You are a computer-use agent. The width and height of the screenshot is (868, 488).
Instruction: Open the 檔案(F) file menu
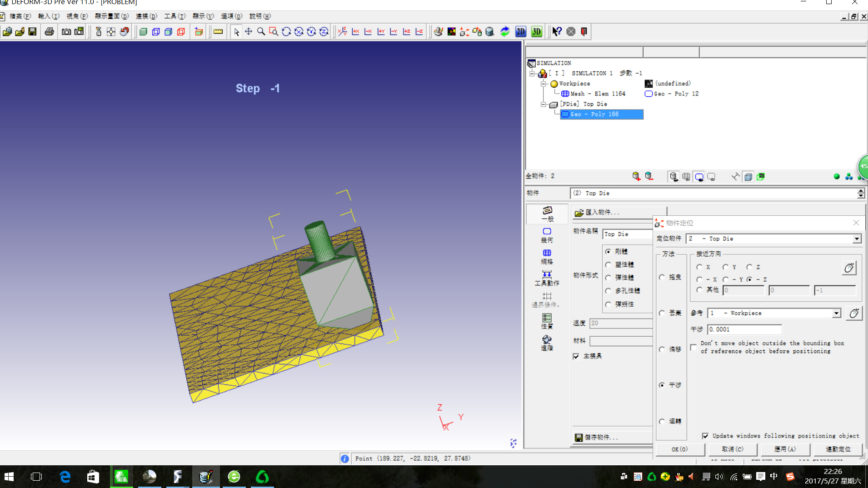tap(20, 16)
